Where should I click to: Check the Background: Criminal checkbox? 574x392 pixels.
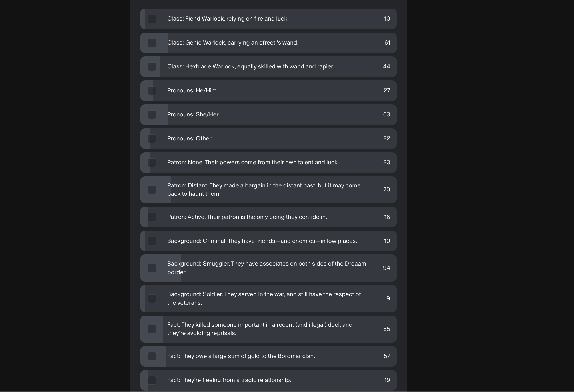click(x=152, y=241)
